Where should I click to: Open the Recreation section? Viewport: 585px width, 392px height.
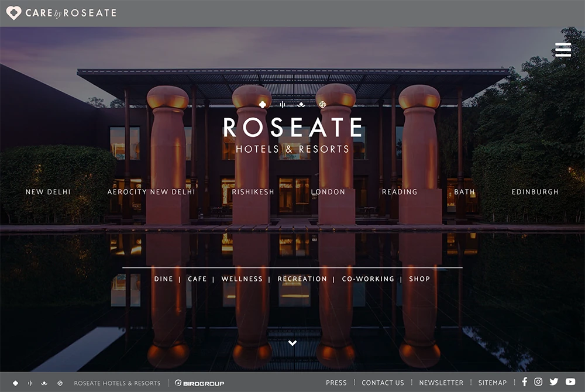pos(302,278)
